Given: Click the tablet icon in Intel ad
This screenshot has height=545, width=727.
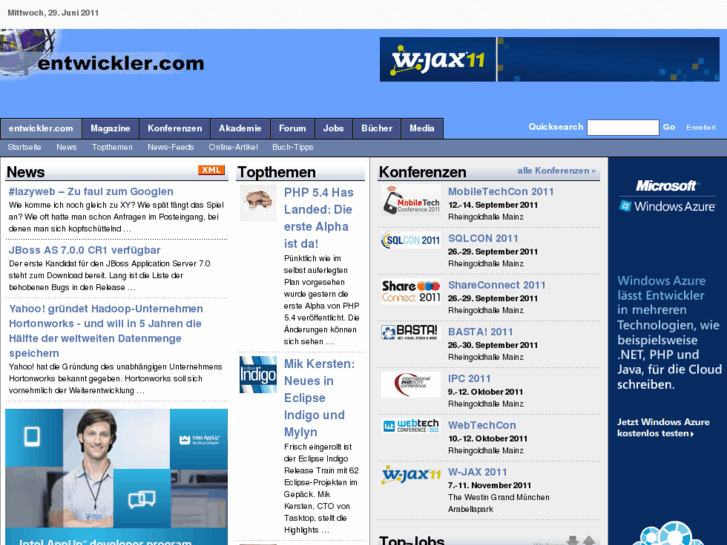Looking at the screenshot, I should click(x=32, y=436).
